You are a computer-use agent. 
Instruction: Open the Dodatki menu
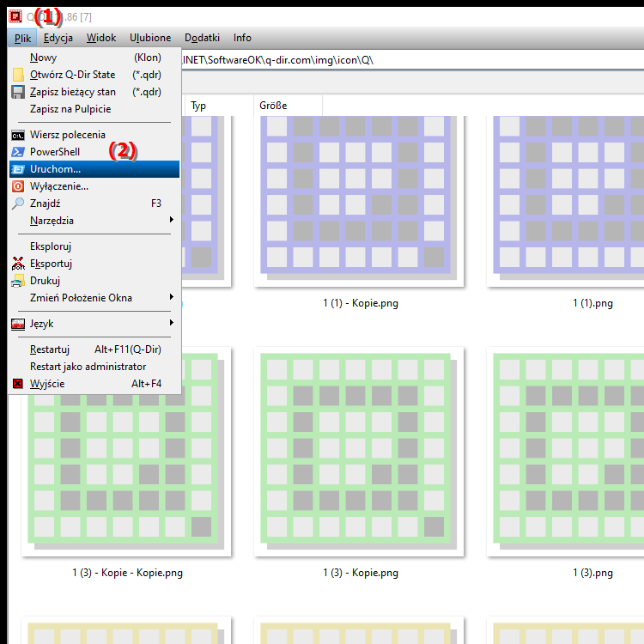tap(202, 38)
